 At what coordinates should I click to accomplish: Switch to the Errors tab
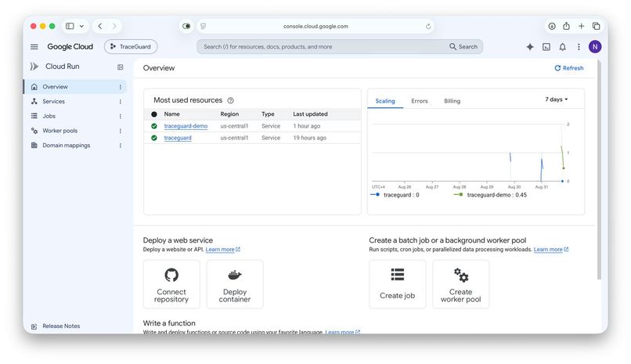(420, 101)
